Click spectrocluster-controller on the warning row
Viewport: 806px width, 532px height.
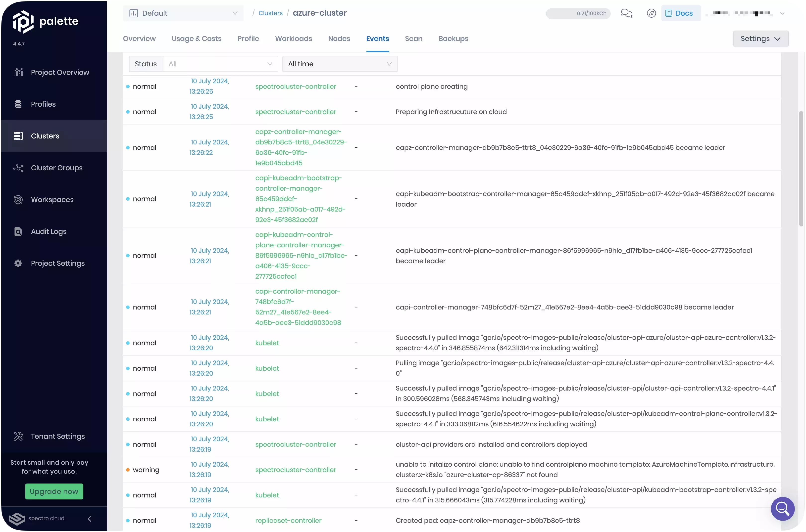tap(295, 470)
